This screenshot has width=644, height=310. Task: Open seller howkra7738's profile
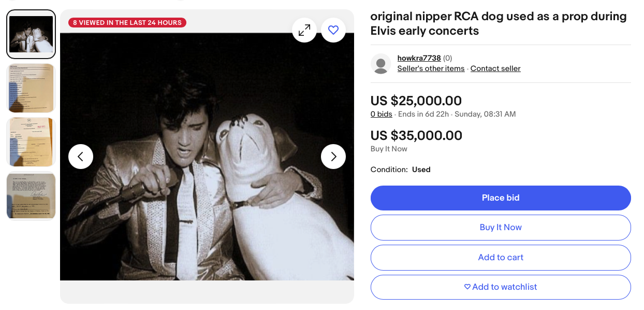point(419,58)
